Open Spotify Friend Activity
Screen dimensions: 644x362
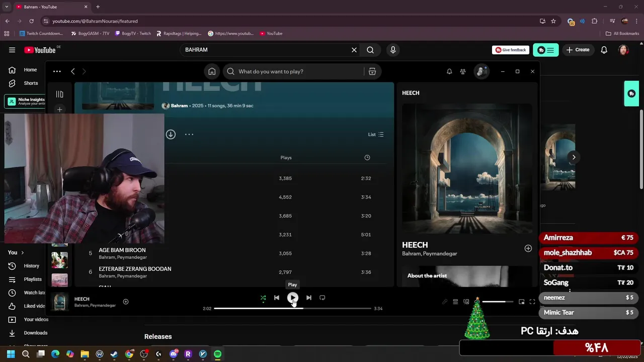(x=463, y=71)
